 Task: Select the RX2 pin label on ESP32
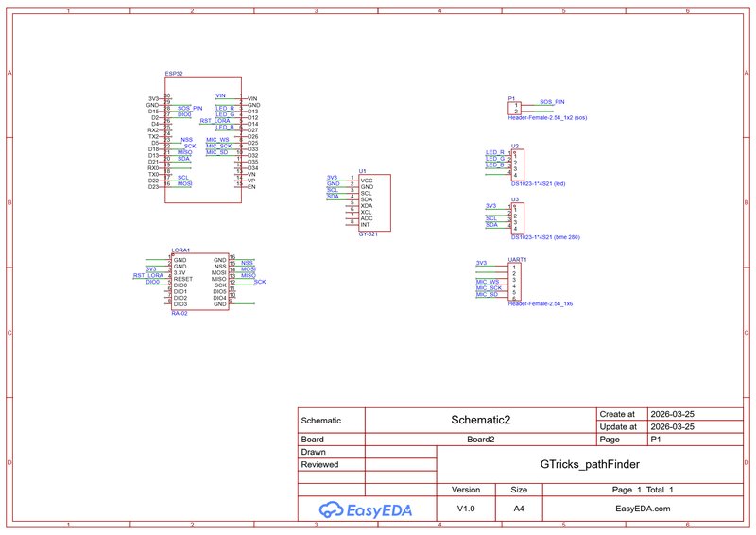click(x=153, y=130)
